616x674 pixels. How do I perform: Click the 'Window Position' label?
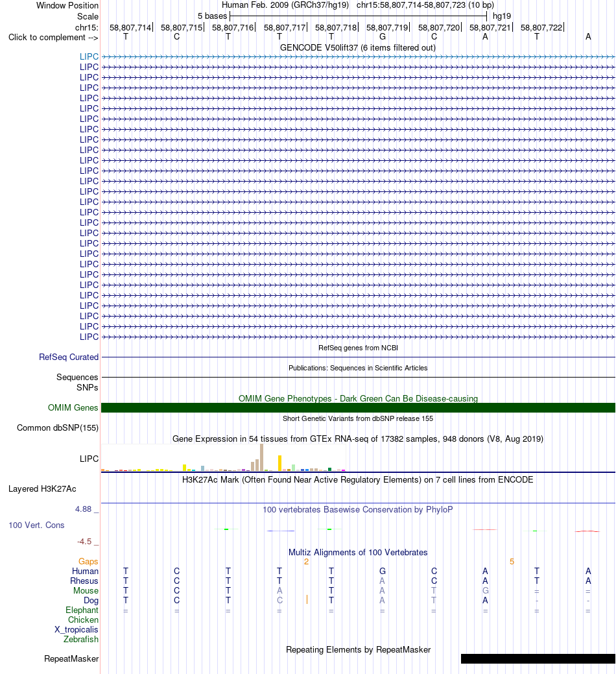tap(67, 6)
